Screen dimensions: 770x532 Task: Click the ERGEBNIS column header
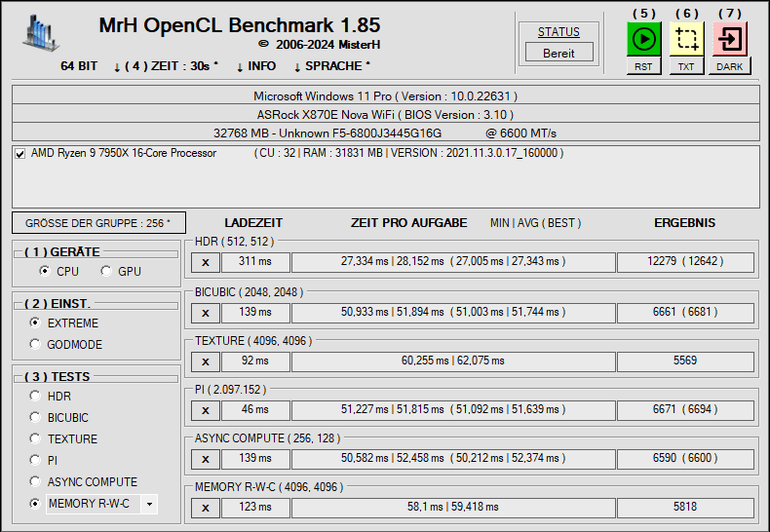click(684, 223)
